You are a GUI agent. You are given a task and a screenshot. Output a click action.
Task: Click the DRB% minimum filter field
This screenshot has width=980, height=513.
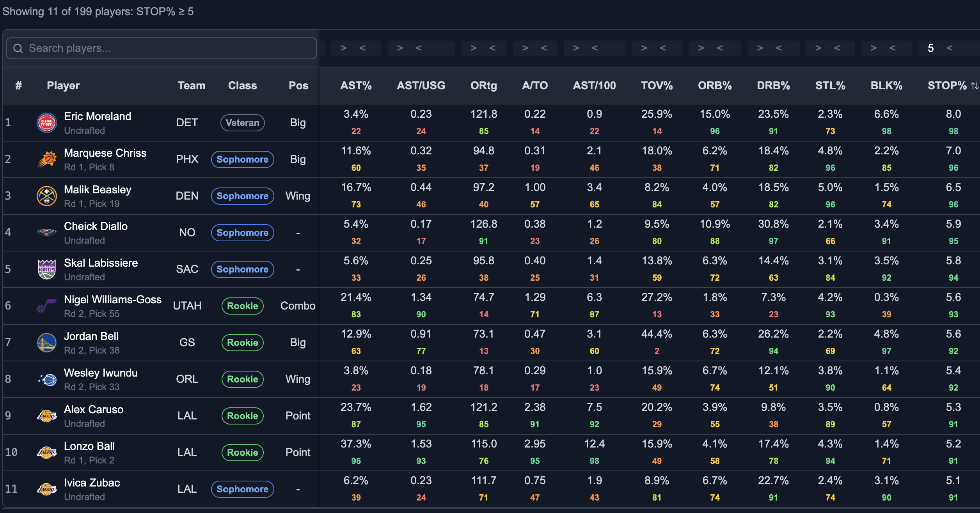tap(760, 48)
